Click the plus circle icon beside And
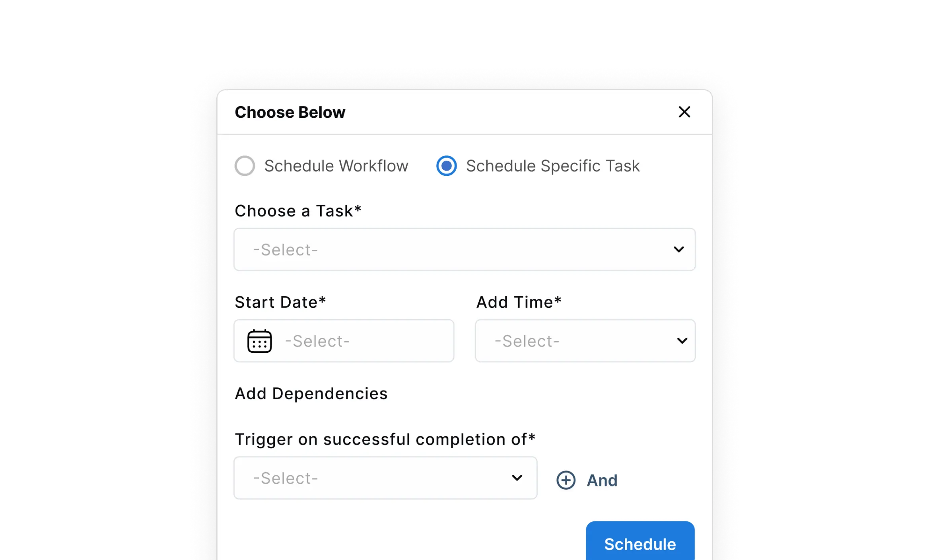929x560 pixels. tap(566, 480)
